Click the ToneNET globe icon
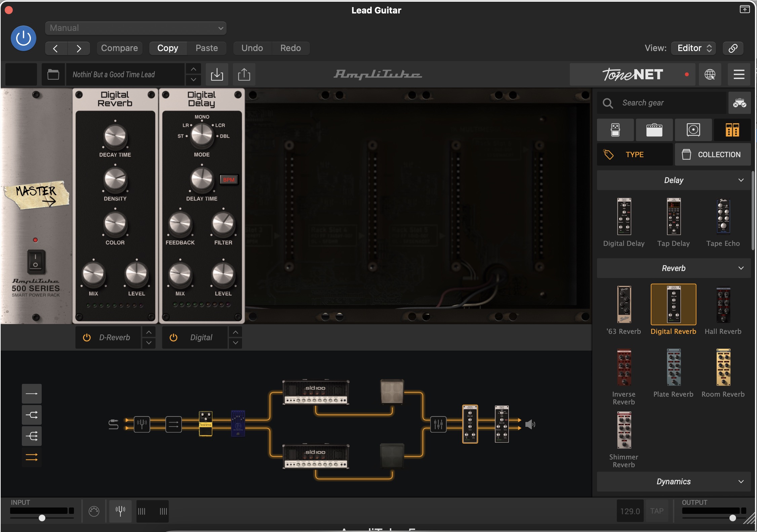757x532 pixels. point(710,74)
